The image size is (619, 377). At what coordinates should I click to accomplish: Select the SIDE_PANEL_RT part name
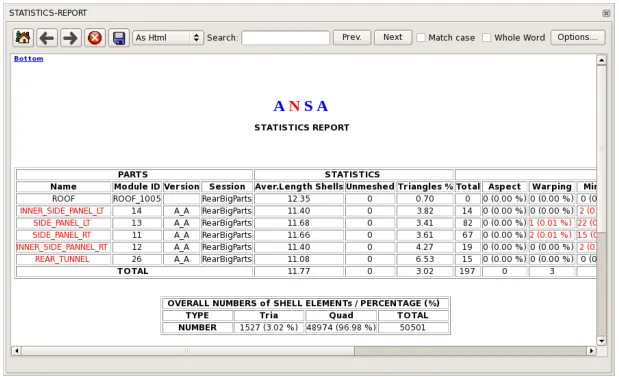coord(62,235)
